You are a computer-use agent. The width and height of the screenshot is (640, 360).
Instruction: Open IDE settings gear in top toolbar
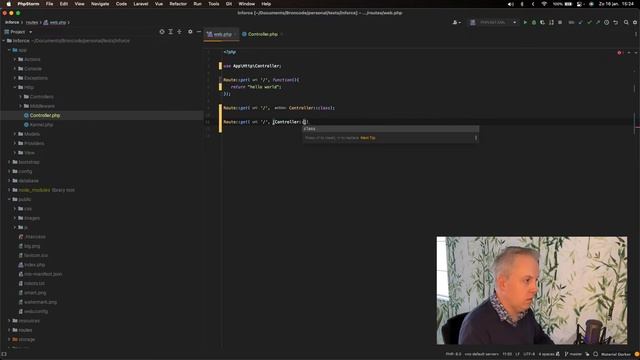(635, 22)
